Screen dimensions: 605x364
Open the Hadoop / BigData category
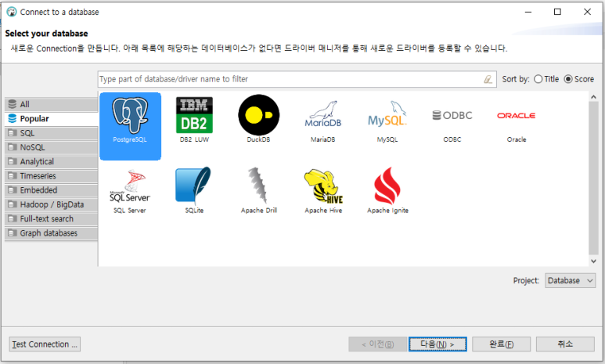tap(52, 204)
